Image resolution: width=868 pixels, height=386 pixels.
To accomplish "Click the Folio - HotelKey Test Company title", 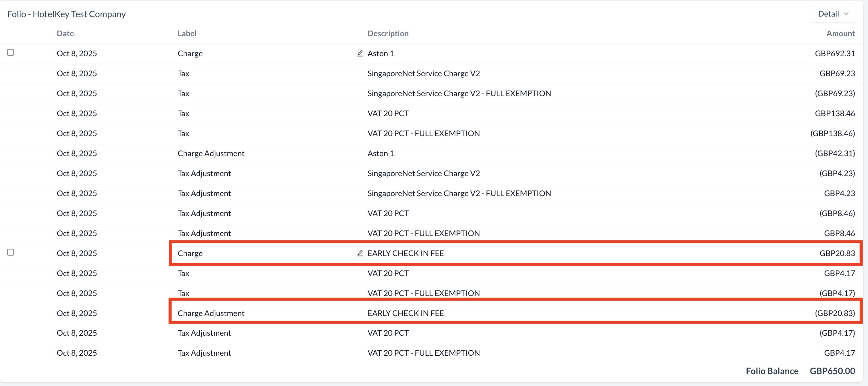I will pyautogui.click(x=66, y=14).
